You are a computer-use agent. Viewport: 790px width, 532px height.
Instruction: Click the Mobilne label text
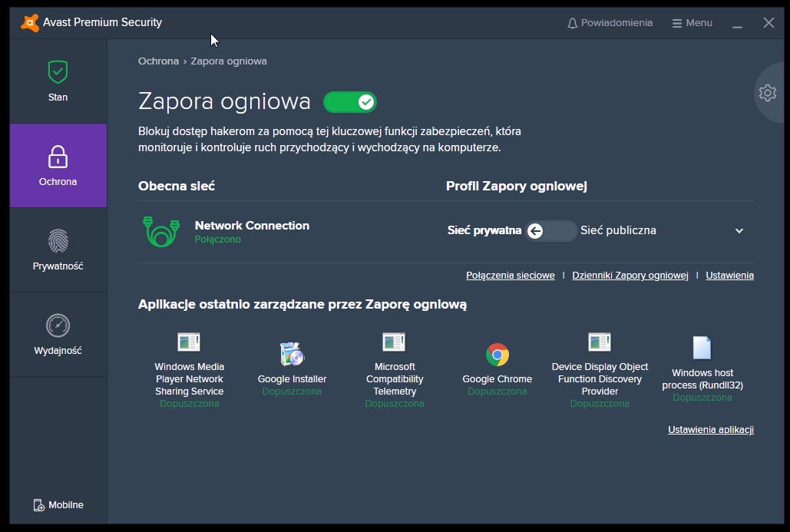(66, 505)
